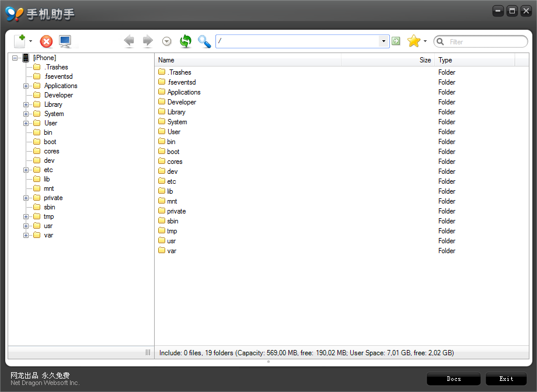Maximize the window
Screen dimensions: 537x392
(512, 11)
